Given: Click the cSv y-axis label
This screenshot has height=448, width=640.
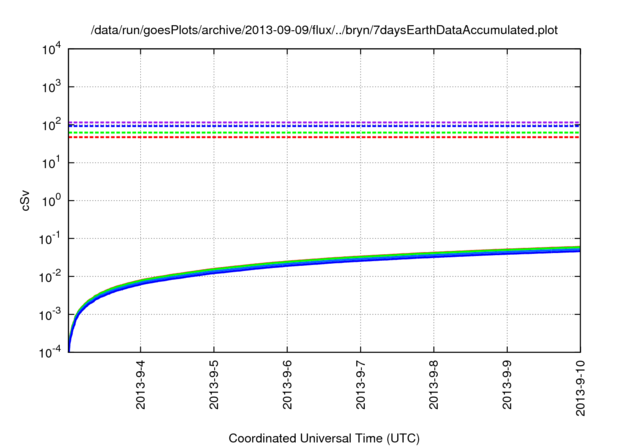Looking at the screenshot, I should [25, 201].
